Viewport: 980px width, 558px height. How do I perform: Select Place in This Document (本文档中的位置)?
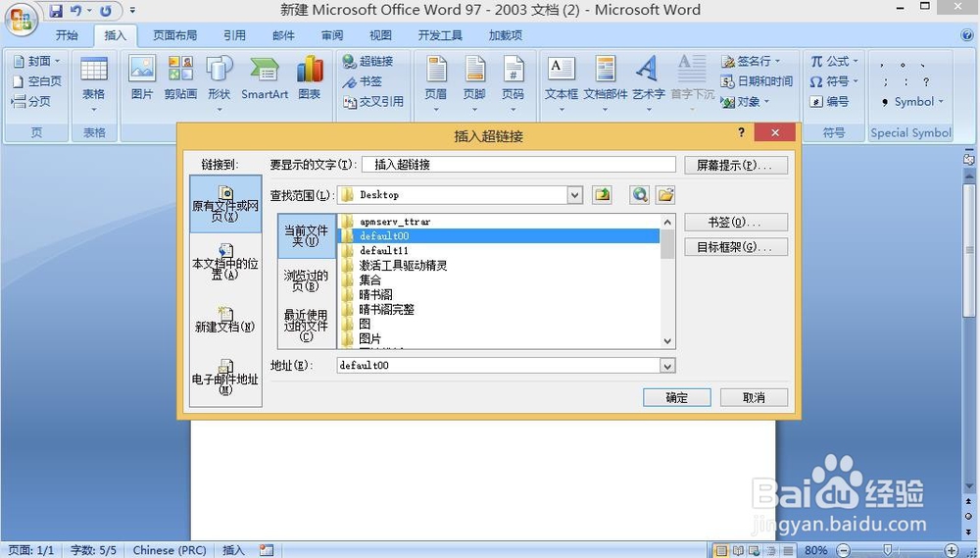[x=225, y=262]
